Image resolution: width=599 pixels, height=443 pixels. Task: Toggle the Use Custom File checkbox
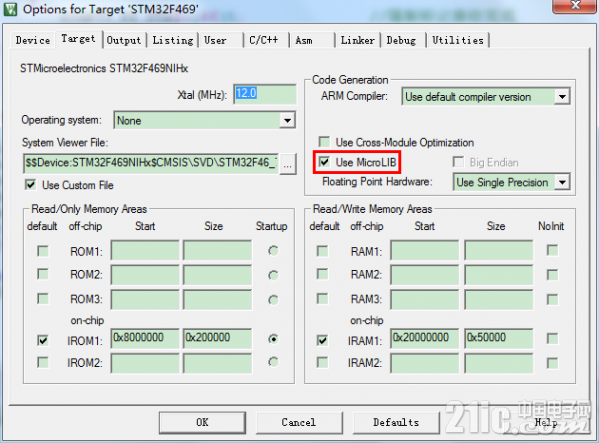click(31, 185)
